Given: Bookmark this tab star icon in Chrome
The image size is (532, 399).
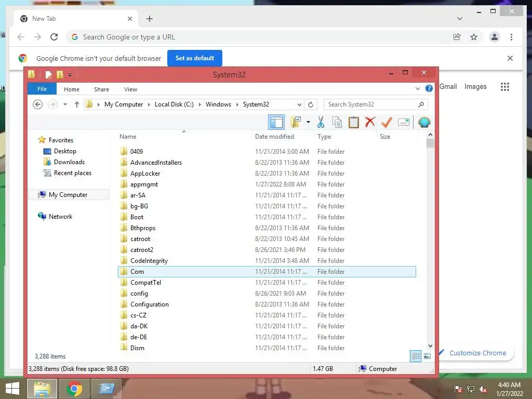Looking at the screenshot, I should [474, 37].
